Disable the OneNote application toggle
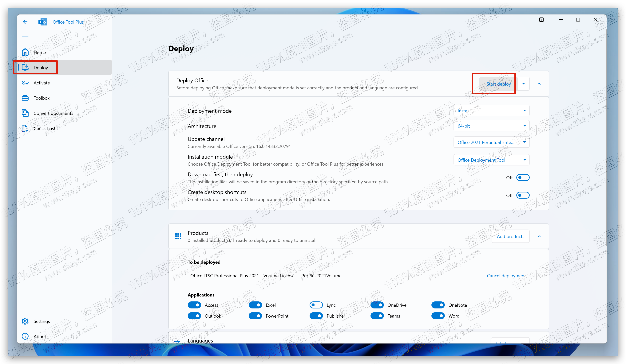Screen dimensions: 626x364 click(438, 305)
